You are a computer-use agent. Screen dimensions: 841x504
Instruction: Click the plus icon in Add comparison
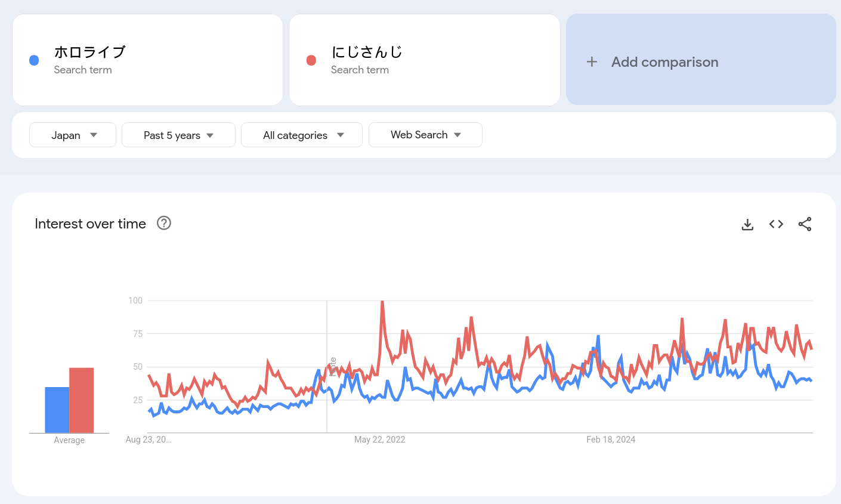592,61
